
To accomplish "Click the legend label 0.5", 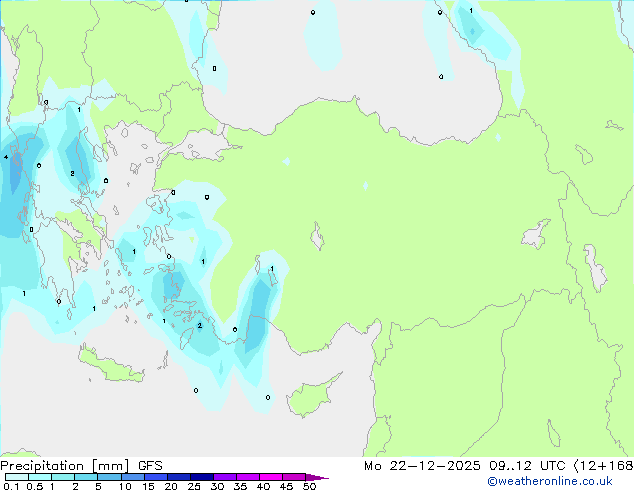I will click(x=34, y=486).
